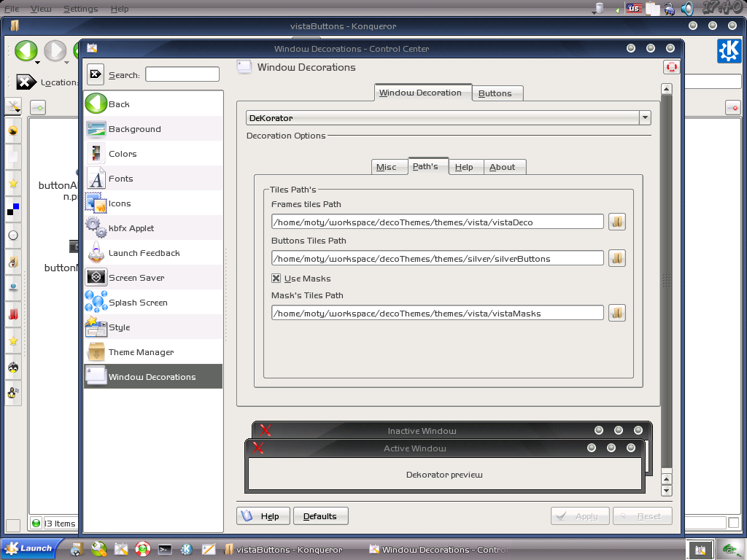Click the Help button at bottom left

(263, 516)
